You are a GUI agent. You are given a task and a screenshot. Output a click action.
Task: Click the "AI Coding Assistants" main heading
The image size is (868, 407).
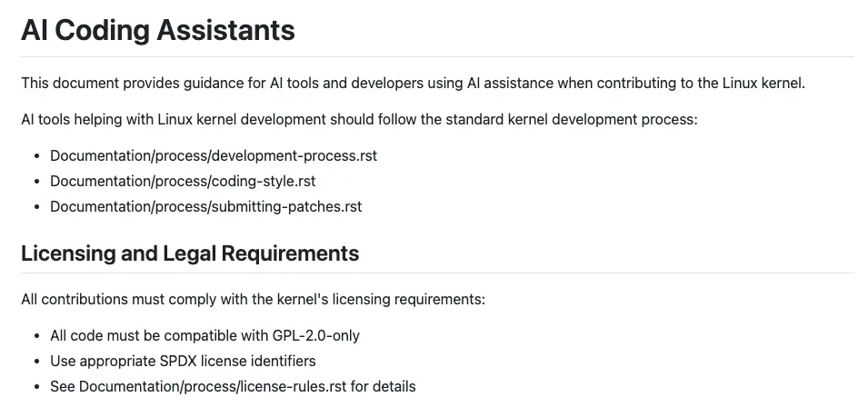pos(158,29)
